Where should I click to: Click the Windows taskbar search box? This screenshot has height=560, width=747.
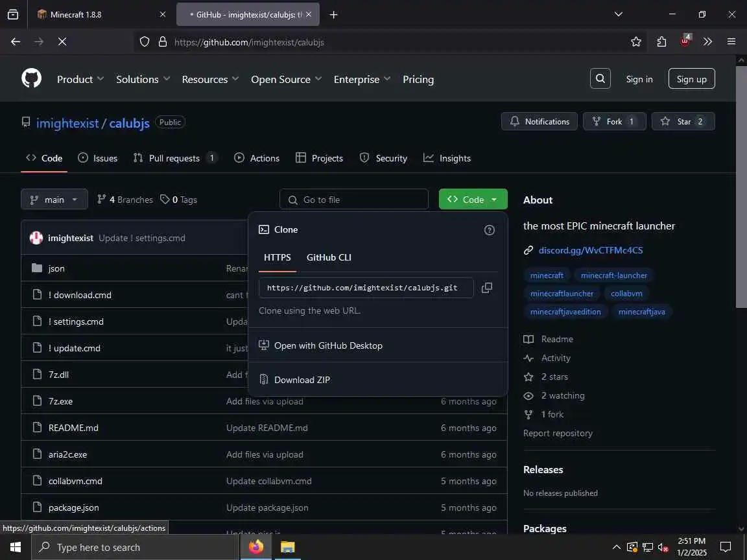click(x=134, y=547)
